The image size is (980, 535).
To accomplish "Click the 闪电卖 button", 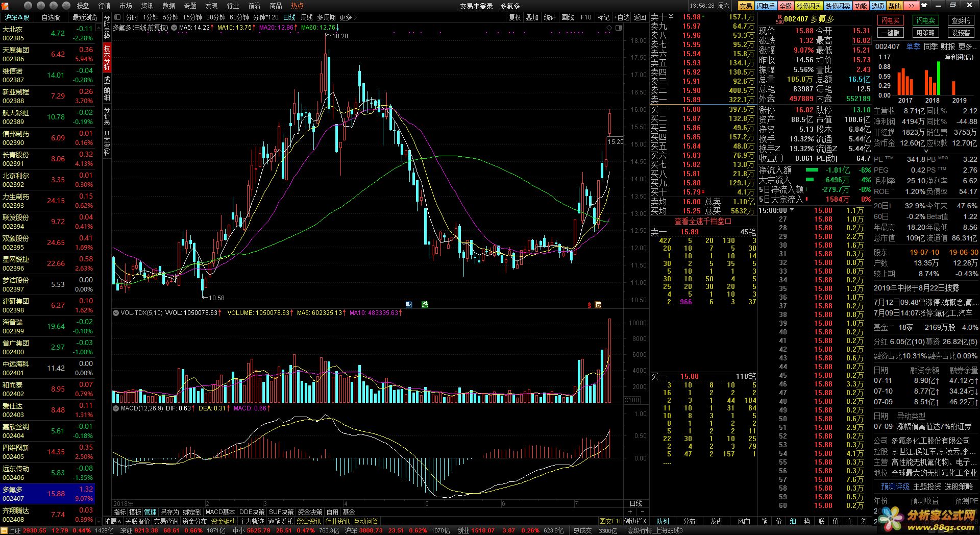I will click(925, 20).
